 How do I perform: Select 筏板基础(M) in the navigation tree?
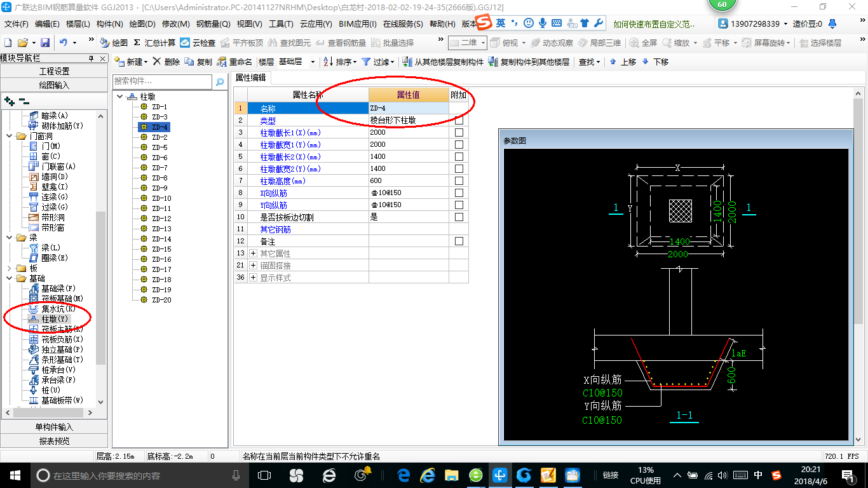click(56, 299)
